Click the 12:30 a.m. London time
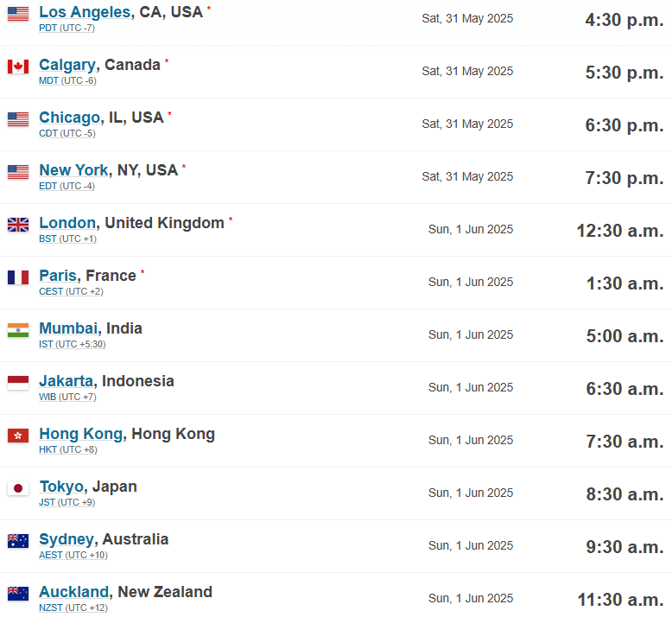Viewport: 672px width, 630px height. click(620, 231)
